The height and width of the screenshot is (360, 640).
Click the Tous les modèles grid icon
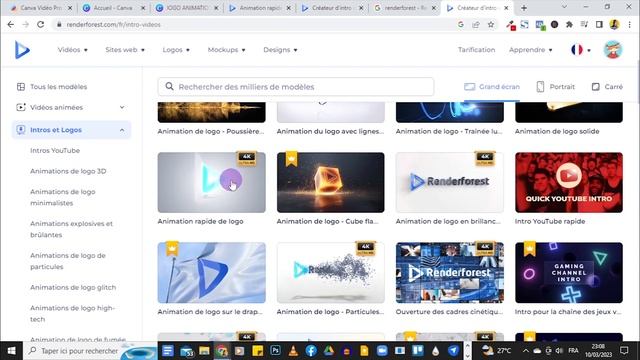(21, 87)
